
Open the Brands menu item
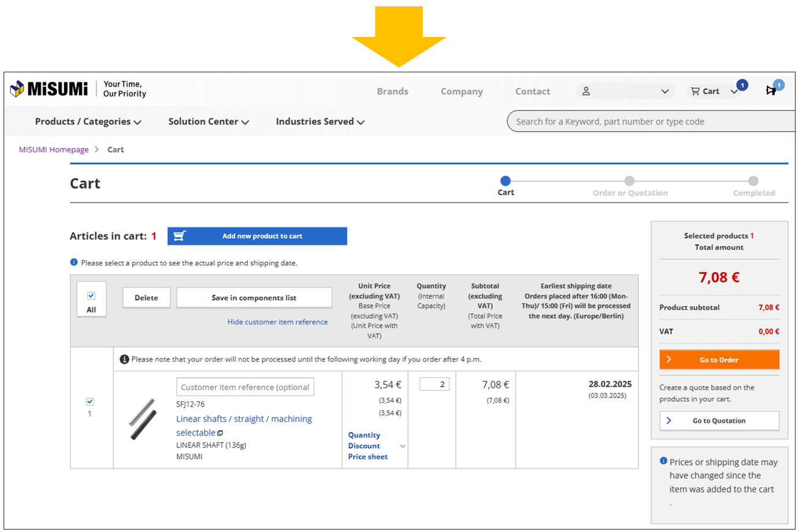(x=392, y=91)
